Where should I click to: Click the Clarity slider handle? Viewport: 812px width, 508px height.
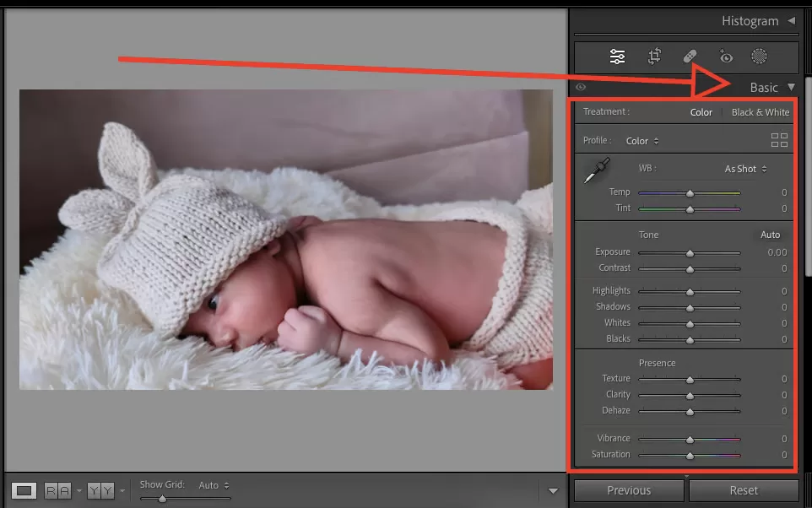pos(690,396)
